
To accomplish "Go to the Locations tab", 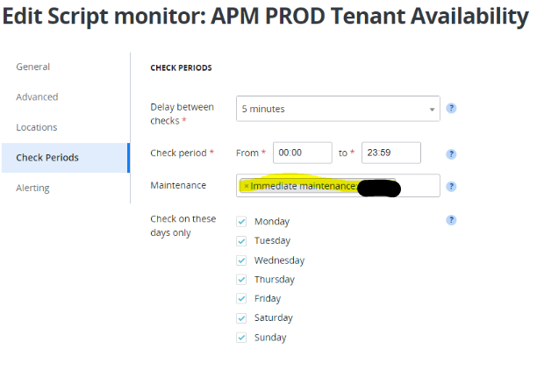I will 37,127.
